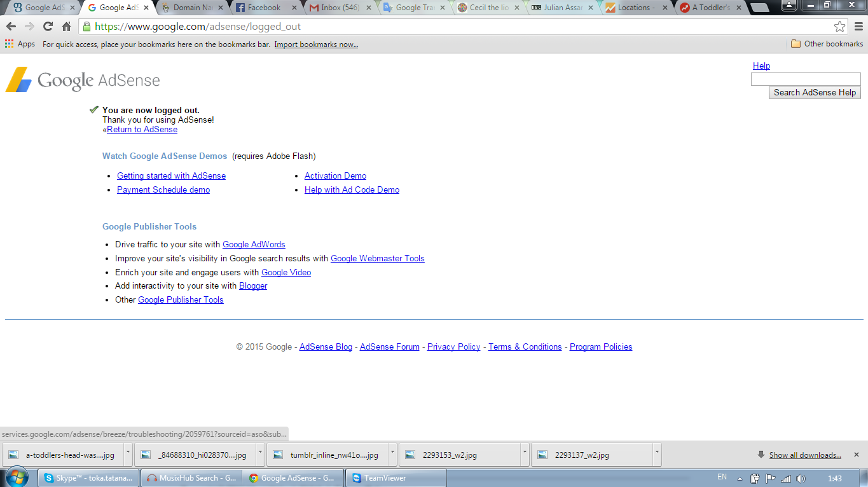Show hidden system tray icons arrow
This screenshot has width=868, height=487.
(x=740, y=478)
